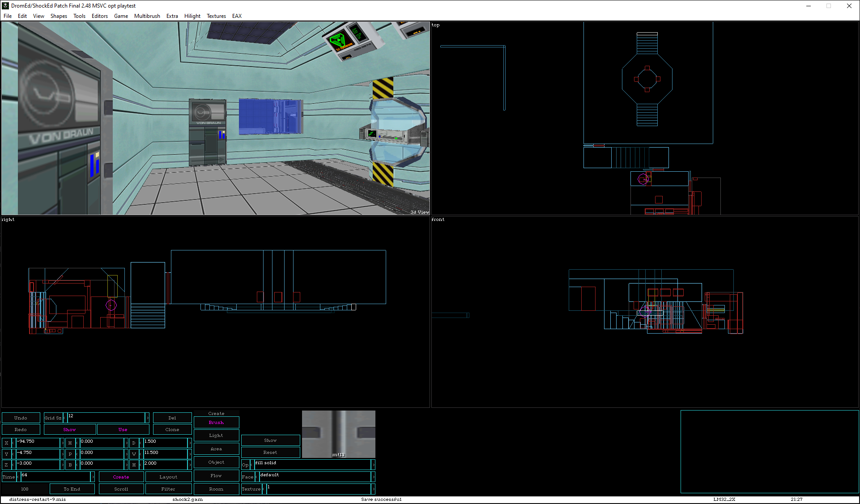Viewport: 860px width, 504px height.
Task: Decrease the pitch P rotation arrow
Action: click(x=77, y=454)
